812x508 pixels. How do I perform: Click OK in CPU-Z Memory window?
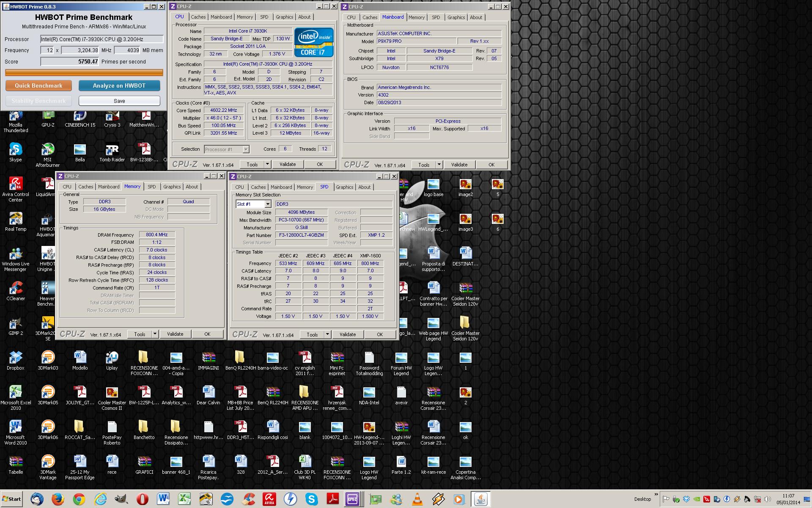click(x=207, y=334)
